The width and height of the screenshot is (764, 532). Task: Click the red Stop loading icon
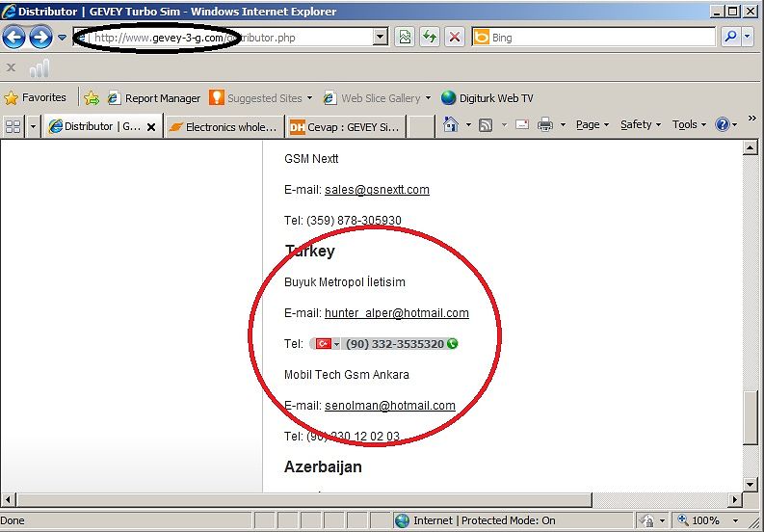[x=455, y=38]
